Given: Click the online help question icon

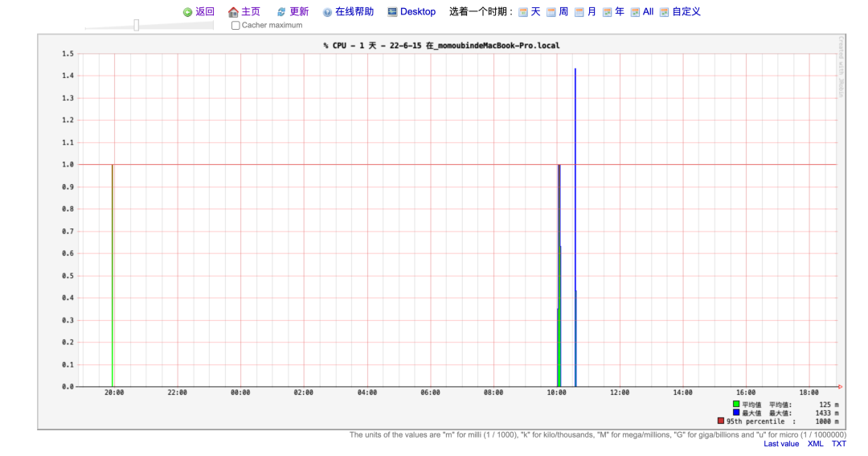Looking at the screenshot, I should tap(327, 12).
